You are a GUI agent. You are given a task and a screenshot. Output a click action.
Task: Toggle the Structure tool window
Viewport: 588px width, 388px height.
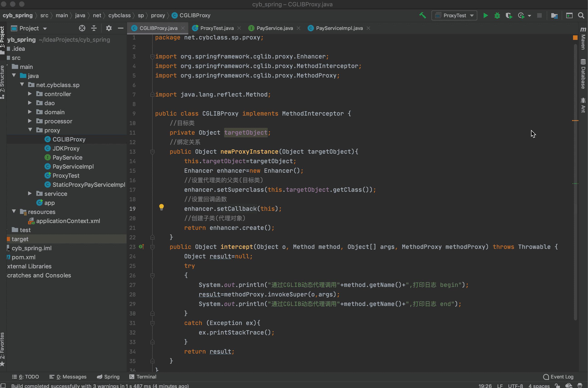pyautogui.click(x=2, y=81)
